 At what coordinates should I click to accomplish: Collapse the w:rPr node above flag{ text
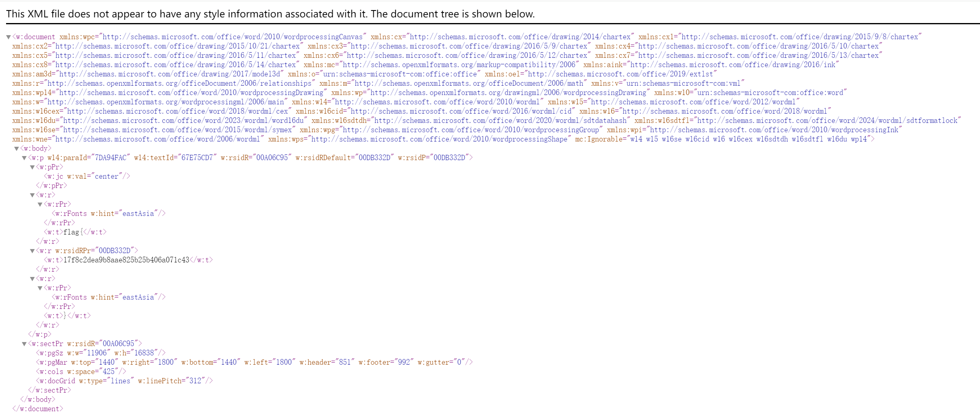[40, 205]
